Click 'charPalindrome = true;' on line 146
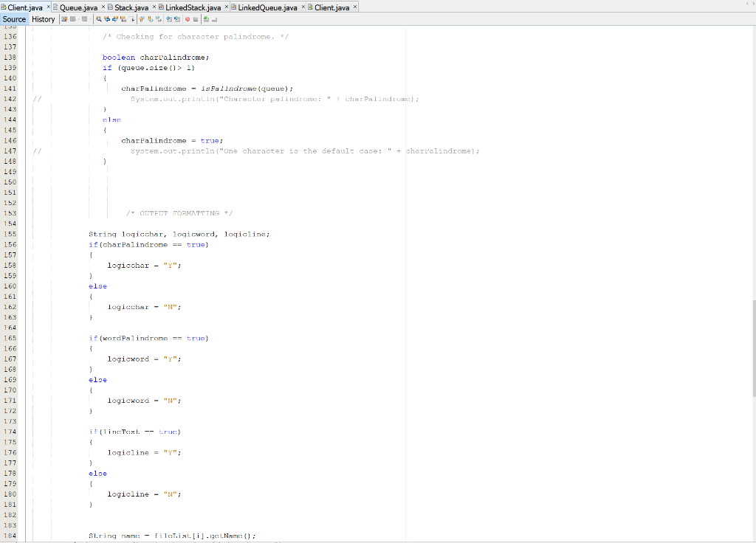This screenshot has height=543, width=756. point(172,141)
